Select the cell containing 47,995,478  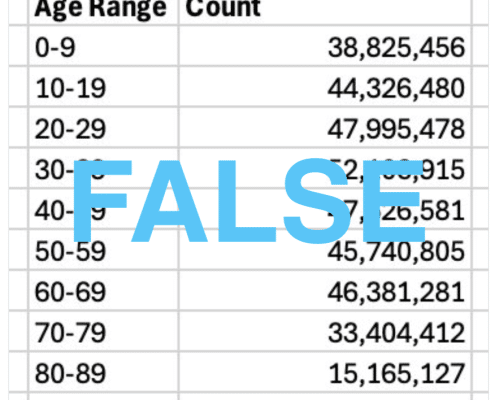pyautogui.click(x=325, y=128)
